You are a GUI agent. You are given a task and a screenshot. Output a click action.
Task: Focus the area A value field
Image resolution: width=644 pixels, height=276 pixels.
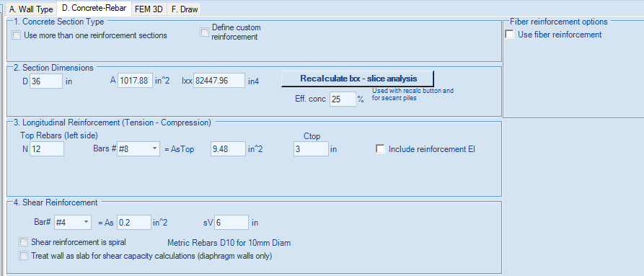[135, 81]
